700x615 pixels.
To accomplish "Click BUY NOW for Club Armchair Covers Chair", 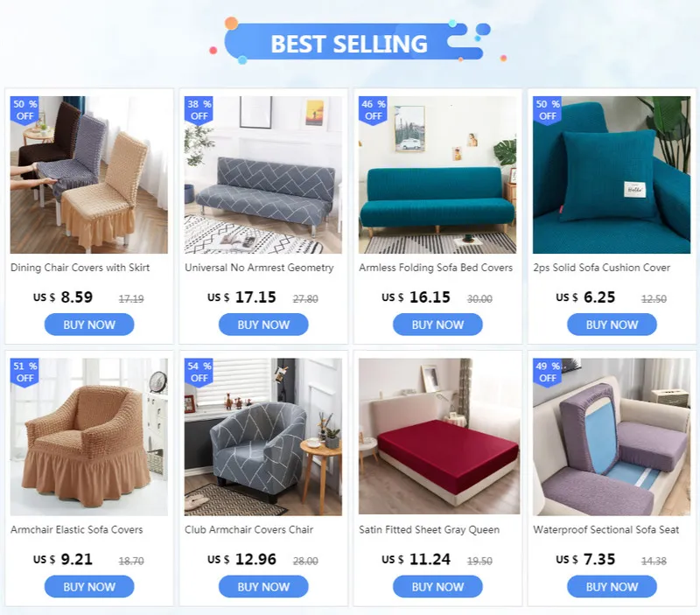I will point(263,586).
